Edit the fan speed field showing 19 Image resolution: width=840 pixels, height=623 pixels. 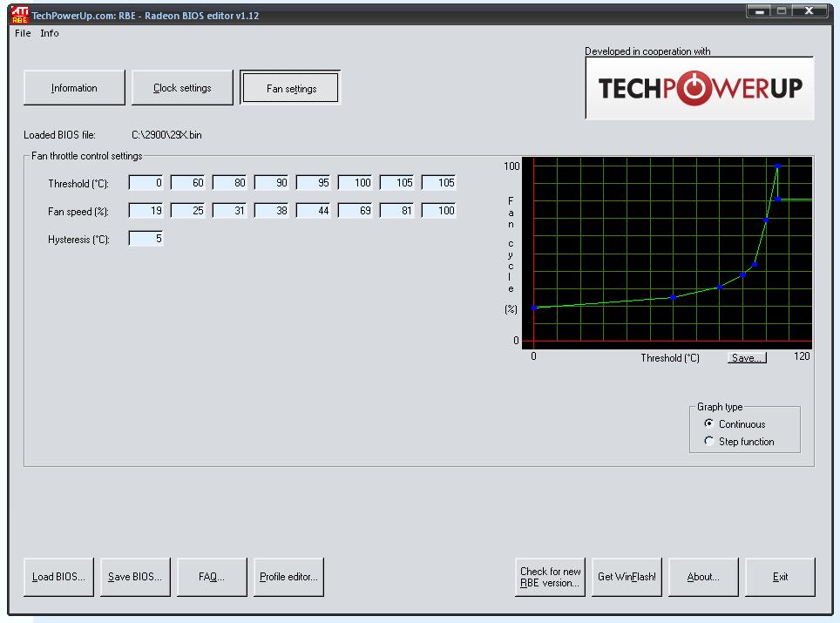click(146, 211)
